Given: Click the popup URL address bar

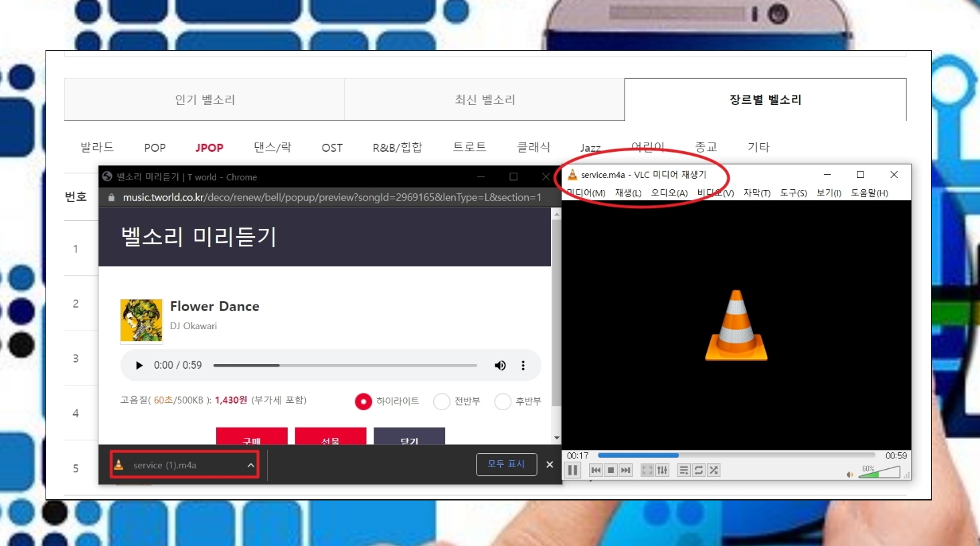Looking at the screenshot, I should click(x=332, y=197).
